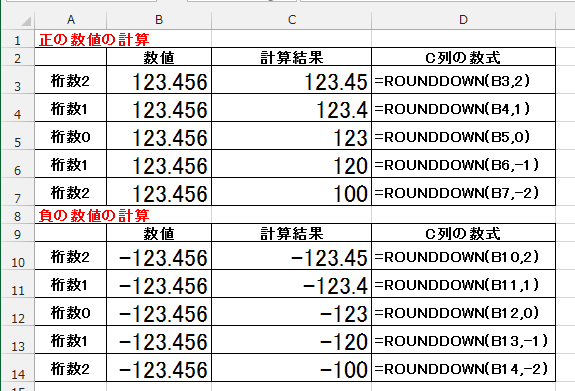Click cell C7 showing 100

292,192
